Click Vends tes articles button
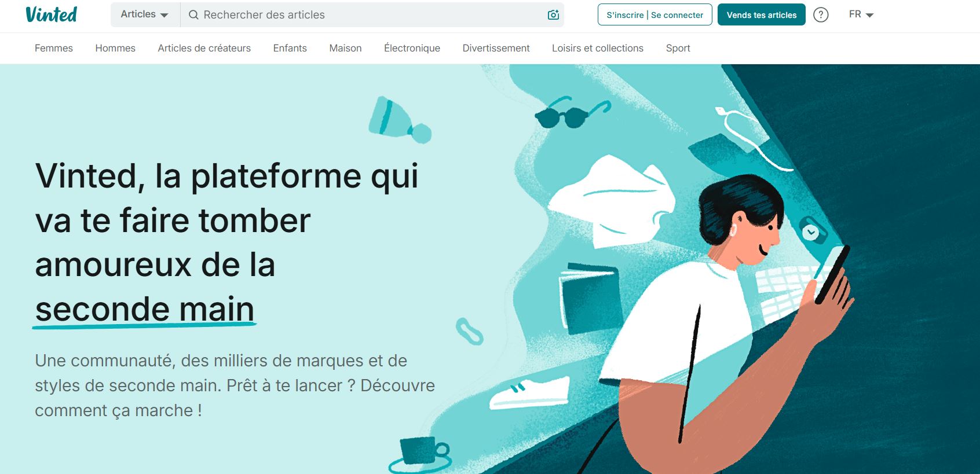The image size is (980, 474). (761, 15)
